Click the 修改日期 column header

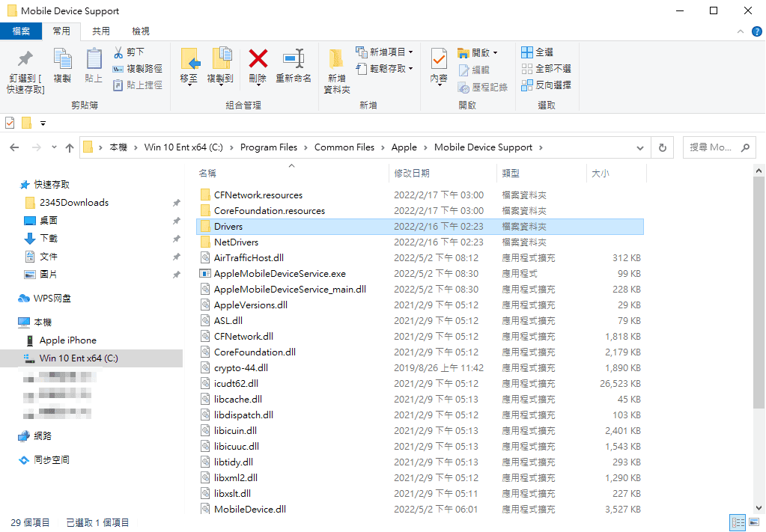pyautogui.click(x=412, y=173)
